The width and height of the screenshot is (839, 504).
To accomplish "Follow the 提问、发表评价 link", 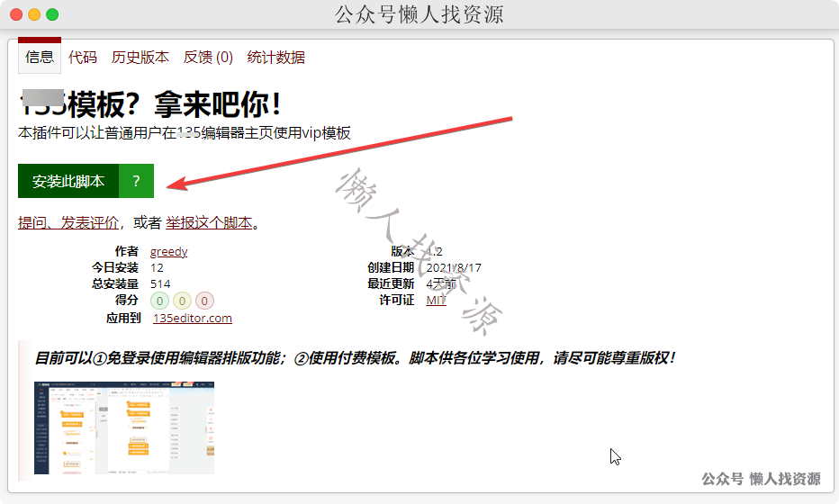I will (x=68, y=222).
